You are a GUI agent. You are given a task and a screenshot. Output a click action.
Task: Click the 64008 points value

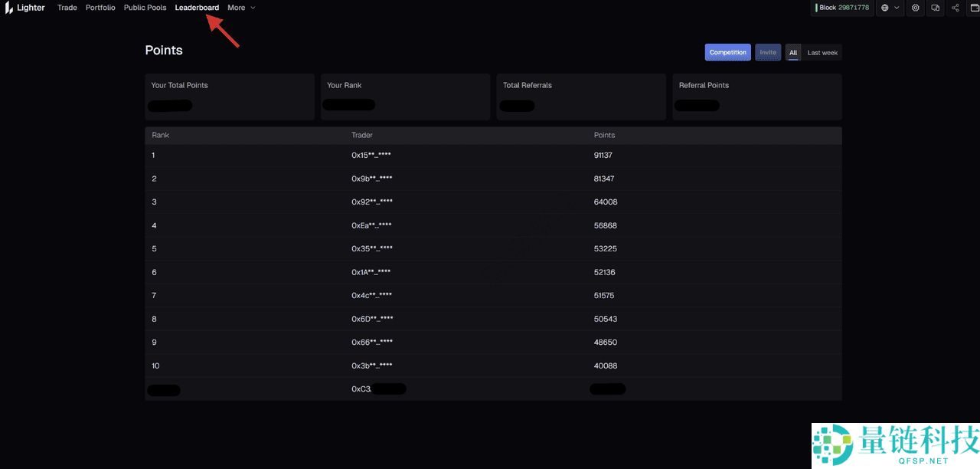click(x=606, y=202)
